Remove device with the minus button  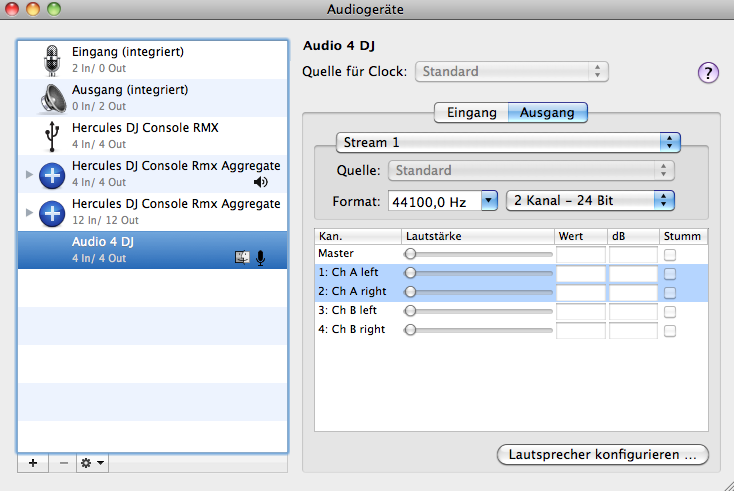coord(64,463)
